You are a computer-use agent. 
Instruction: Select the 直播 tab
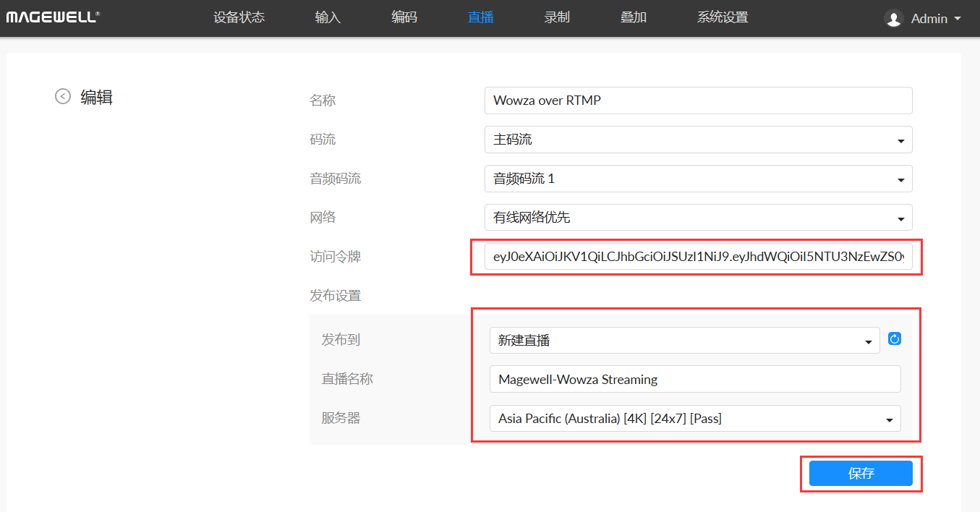coord(481,17)
